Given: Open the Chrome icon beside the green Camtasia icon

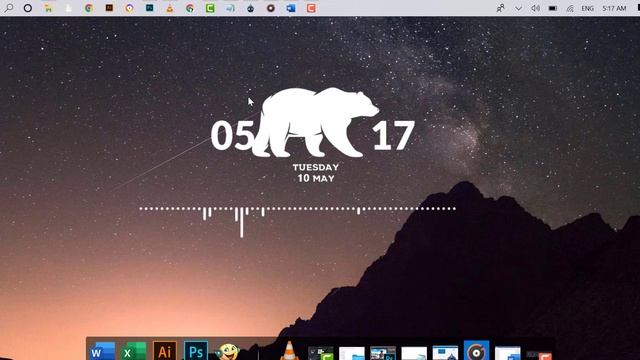Looking at the screenshot, I should click(190, 8).
